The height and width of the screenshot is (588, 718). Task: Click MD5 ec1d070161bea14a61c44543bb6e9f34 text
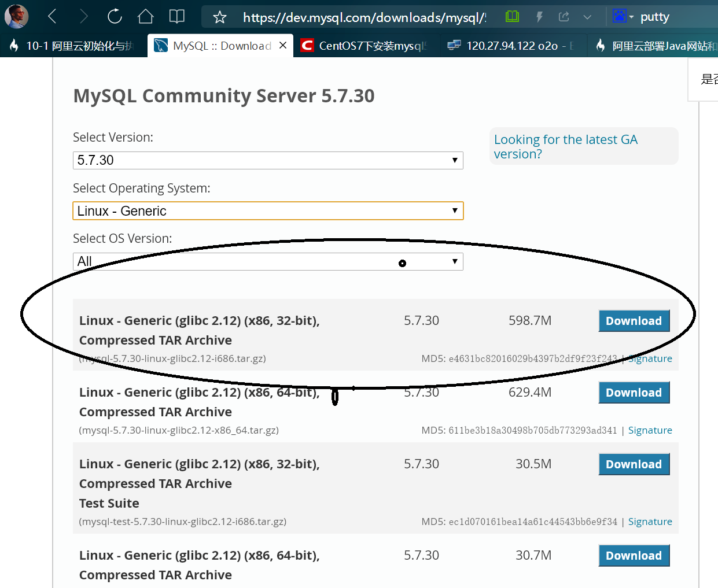[519, 522]
